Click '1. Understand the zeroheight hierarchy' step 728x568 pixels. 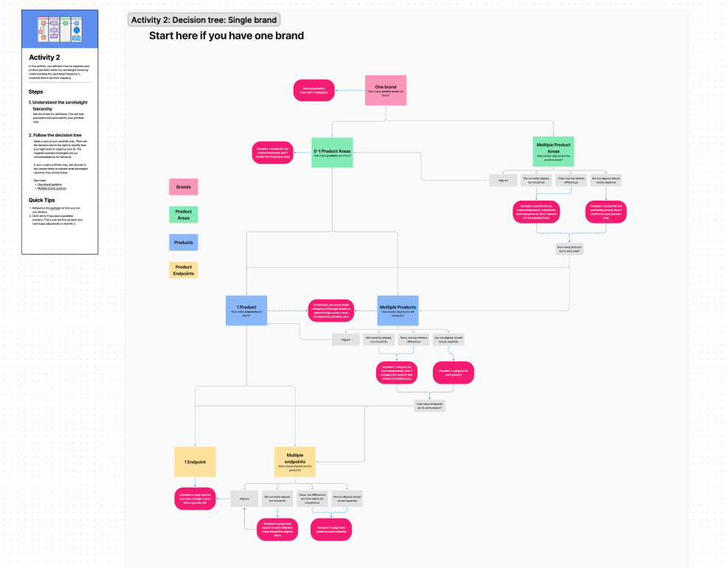click(x=58, y=105)
